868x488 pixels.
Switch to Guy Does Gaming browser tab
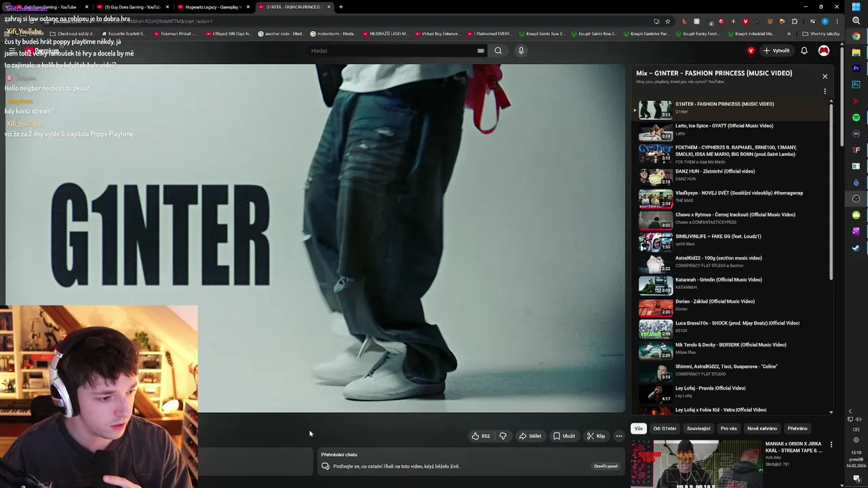tap(132, 7)
